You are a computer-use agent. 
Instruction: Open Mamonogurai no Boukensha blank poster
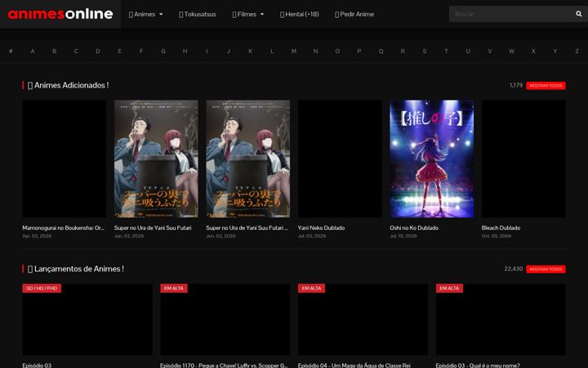[65, 159]
